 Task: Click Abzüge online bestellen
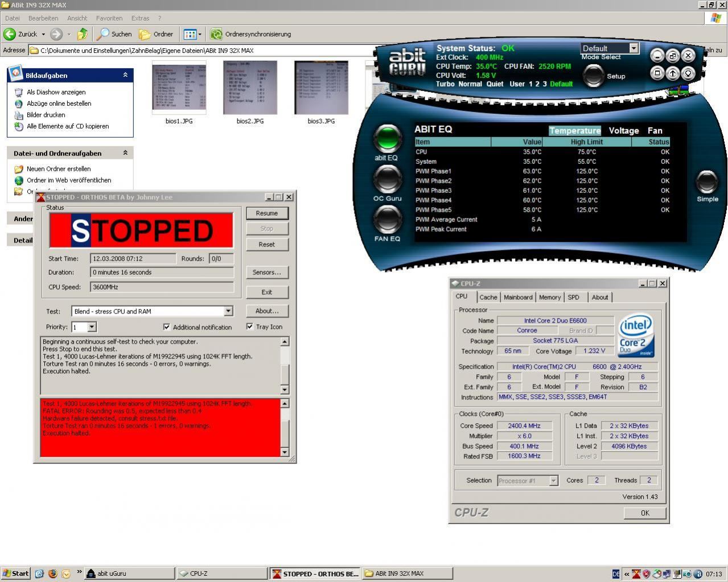59,104
